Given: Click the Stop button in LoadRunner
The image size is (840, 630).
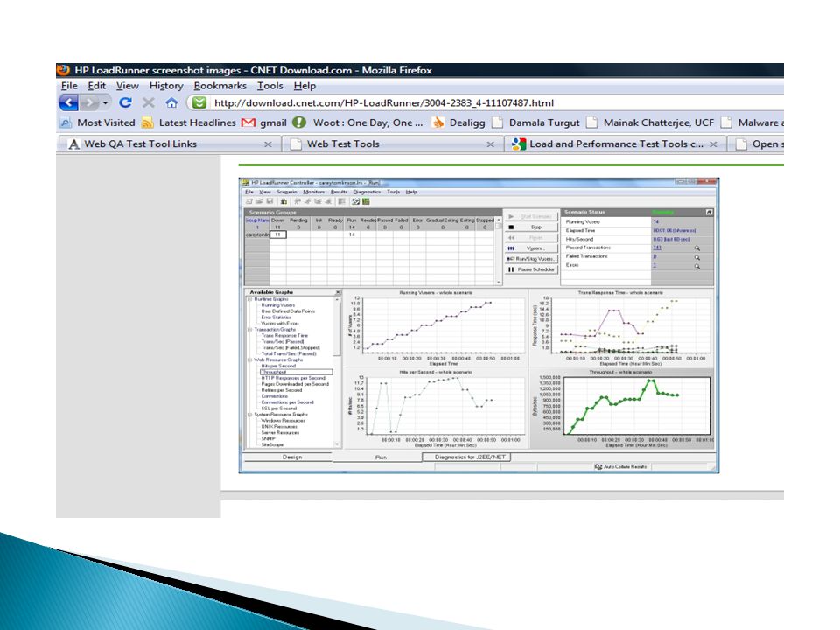Looking at the screenshot, I should [x=531, y=227].
